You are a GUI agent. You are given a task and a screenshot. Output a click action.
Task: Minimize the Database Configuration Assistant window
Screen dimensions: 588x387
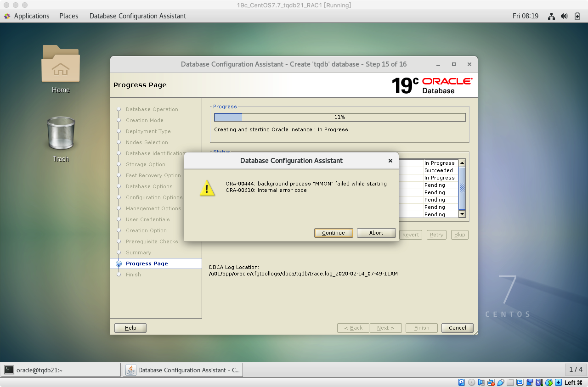pyautogui.click(x=438, y=64)
